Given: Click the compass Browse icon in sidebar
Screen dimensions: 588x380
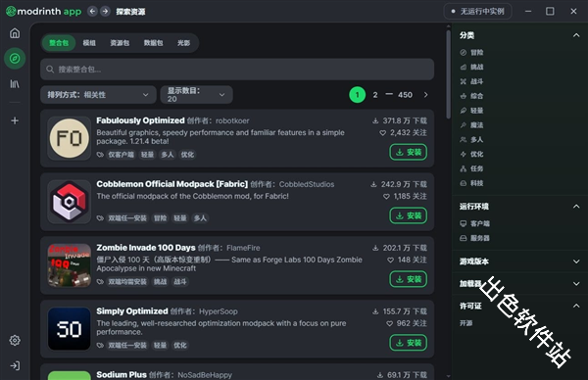Looking at the screenshot, I should [x=15, y=59].
